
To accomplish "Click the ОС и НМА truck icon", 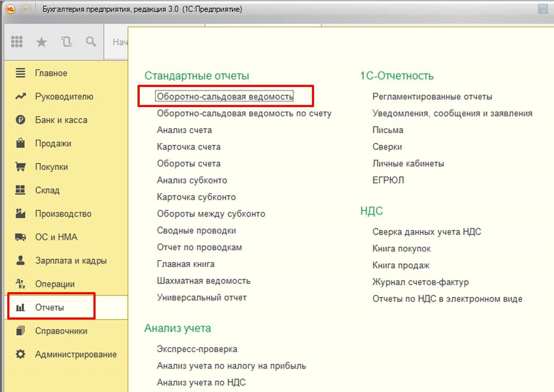I will click(21, 237).
